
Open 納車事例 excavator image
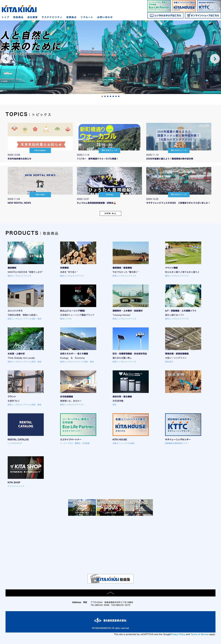(183, 382)
